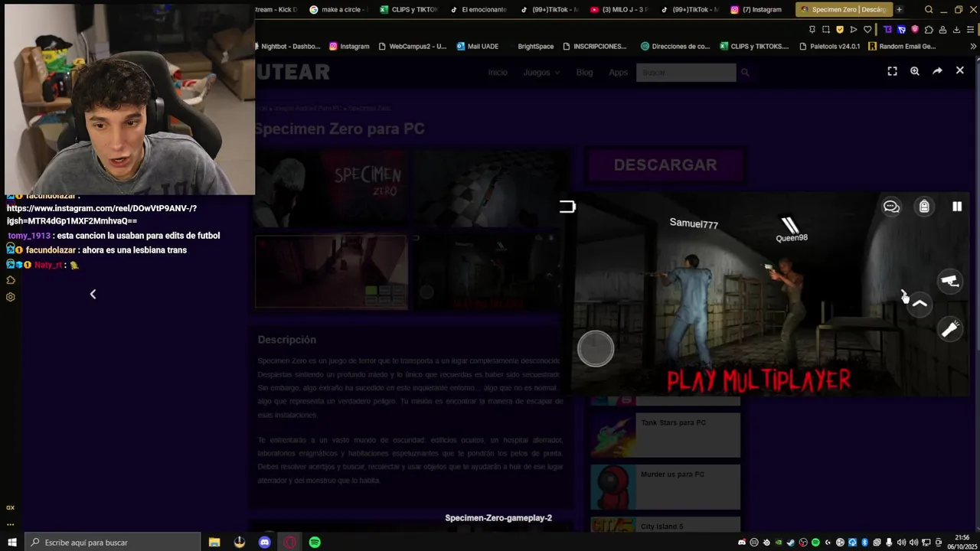Open the browser tab search magnifier
The image size is (980, 551).
(929, 9)
